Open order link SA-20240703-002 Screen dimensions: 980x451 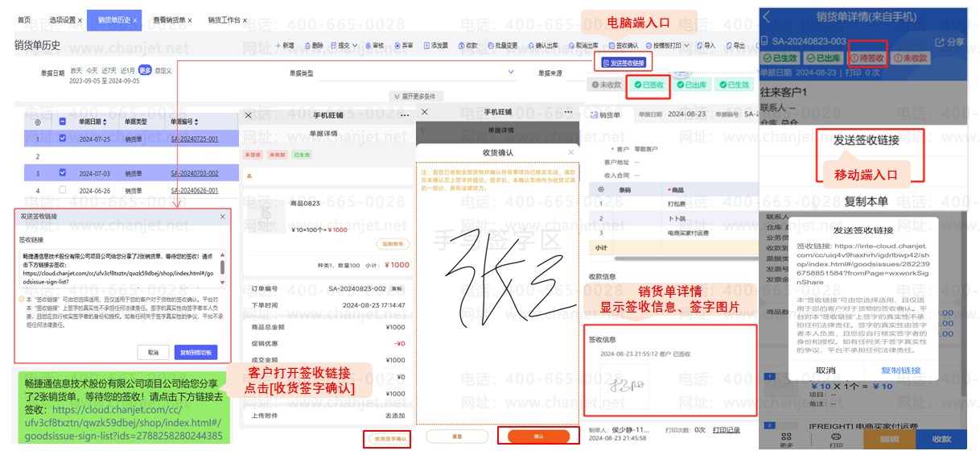195,173
